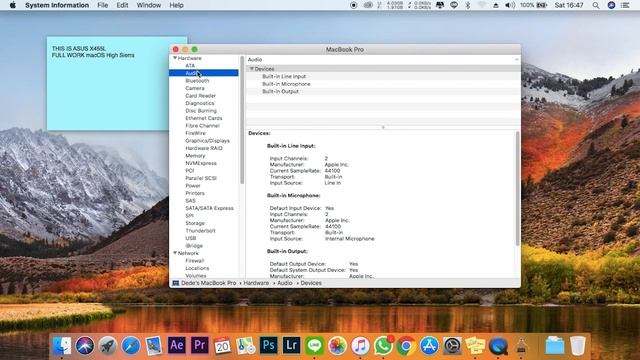This screenshot has height=360, width=640.
Task: Click the detail pane vertical scrollbar
Action: pos(518,189)
